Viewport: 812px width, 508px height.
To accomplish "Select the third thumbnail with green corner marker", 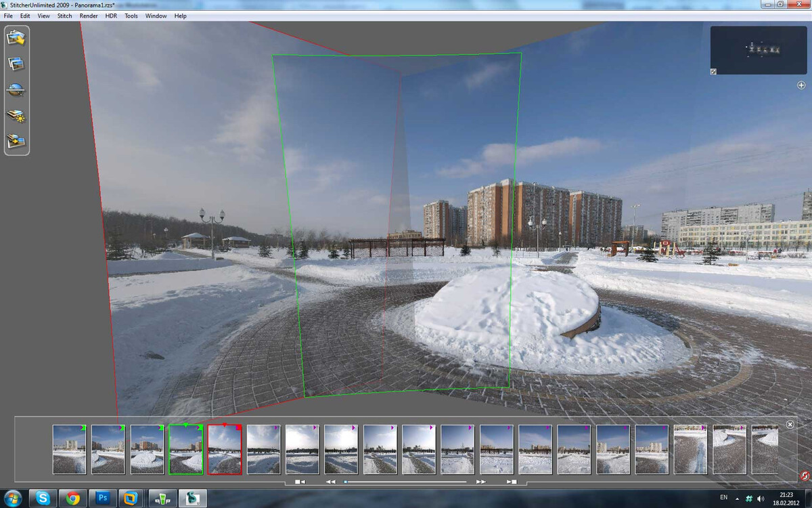I will tap(147, 449).
